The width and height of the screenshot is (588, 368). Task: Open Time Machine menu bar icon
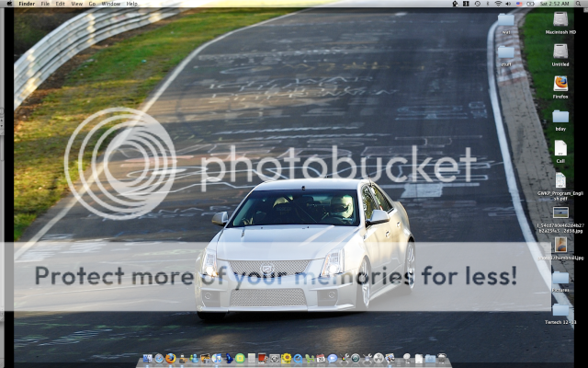click(477, 4)
